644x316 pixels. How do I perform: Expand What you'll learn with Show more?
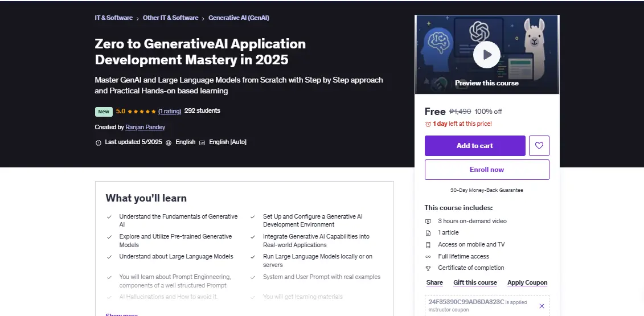(122, 314)
